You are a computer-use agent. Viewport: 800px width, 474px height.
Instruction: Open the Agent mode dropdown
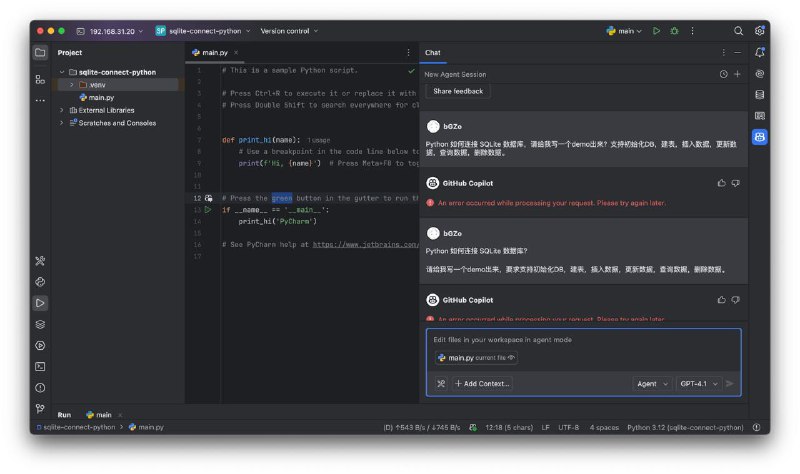(x=653, y=383)
